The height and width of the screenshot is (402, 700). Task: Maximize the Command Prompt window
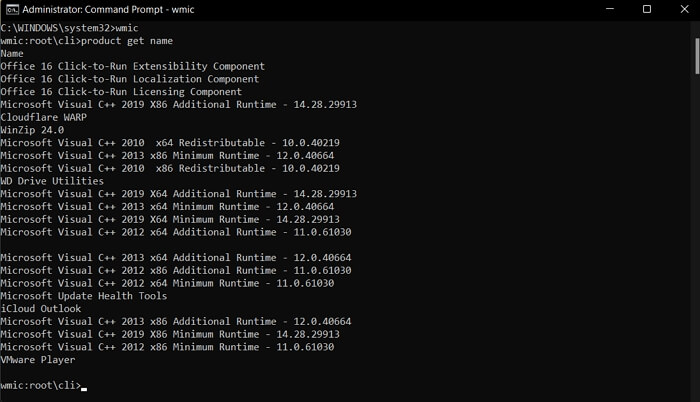coord(647,9)
